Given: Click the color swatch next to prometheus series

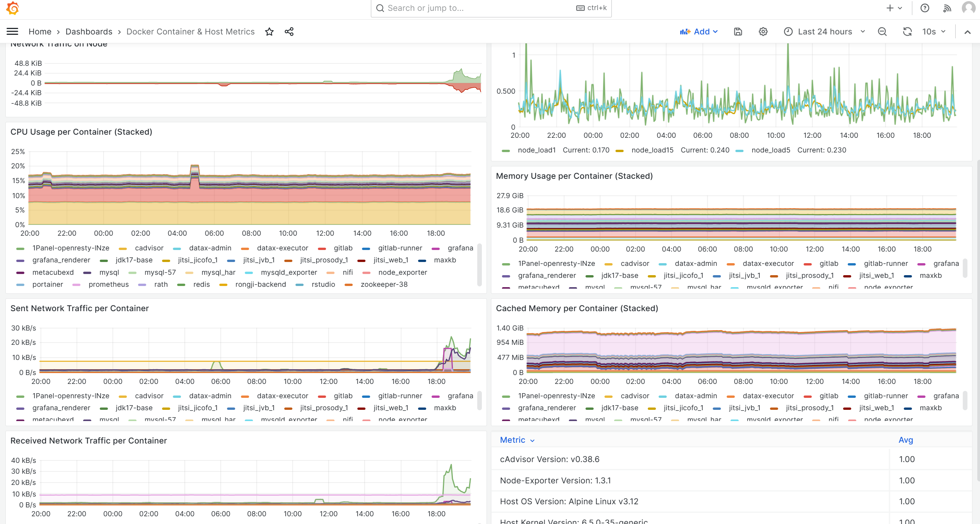Looking at the screenshot, I should 77,284.
